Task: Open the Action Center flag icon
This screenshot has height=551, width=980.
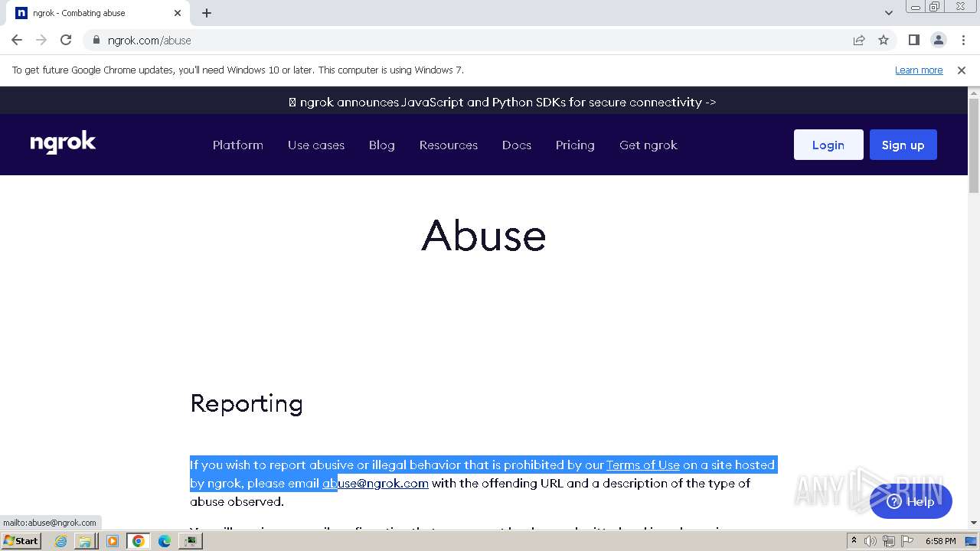Action: click(906, 541)
